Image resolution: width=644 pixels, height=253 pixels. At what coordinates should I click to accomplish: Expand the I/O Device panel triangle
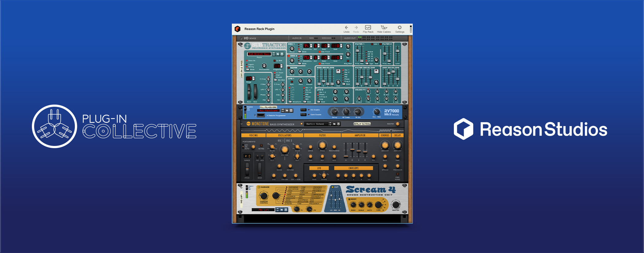tap(241, 38)
